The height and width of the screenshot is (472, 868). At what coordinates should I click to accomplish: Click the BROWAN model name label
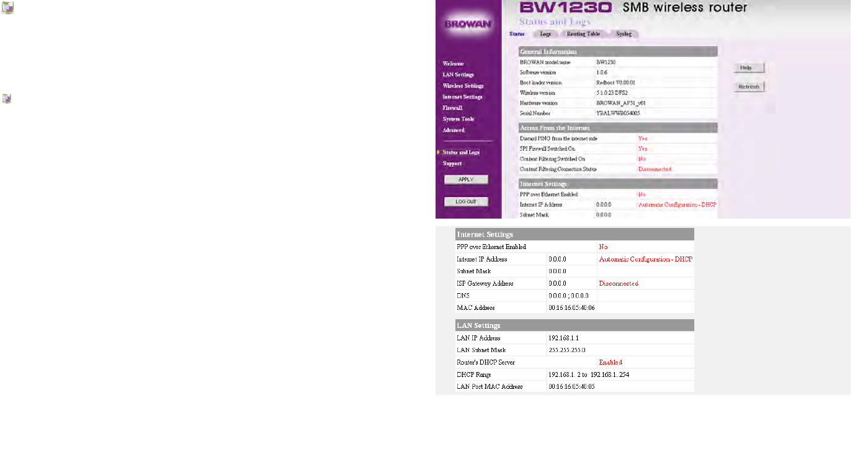pos(545,63)
